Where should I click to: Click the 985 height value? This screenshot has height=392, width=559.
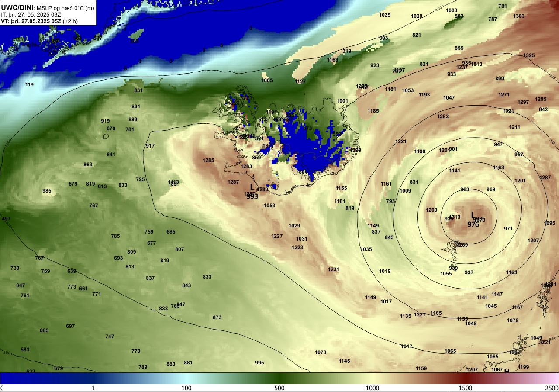click(x=47, y=191)
